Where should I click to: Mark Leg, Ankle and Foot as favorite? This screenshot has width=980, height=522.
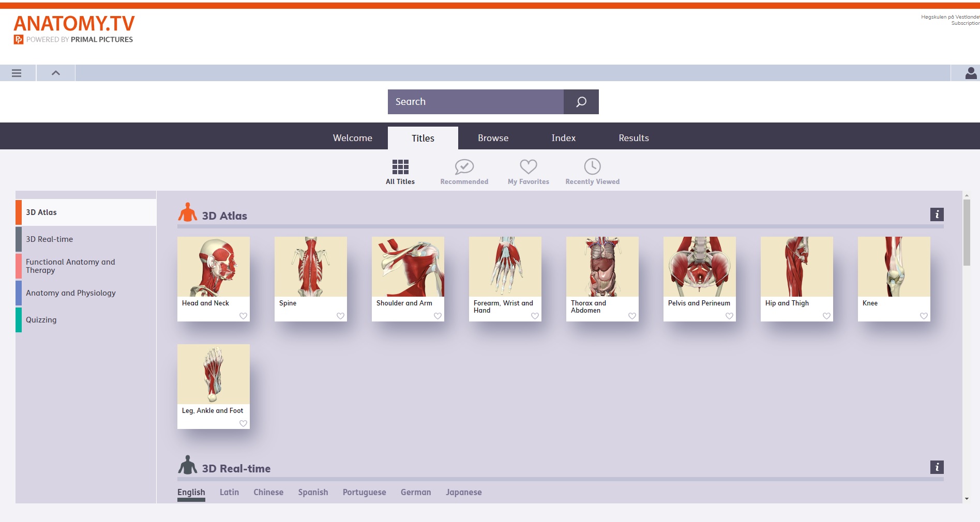coord(243,423)
